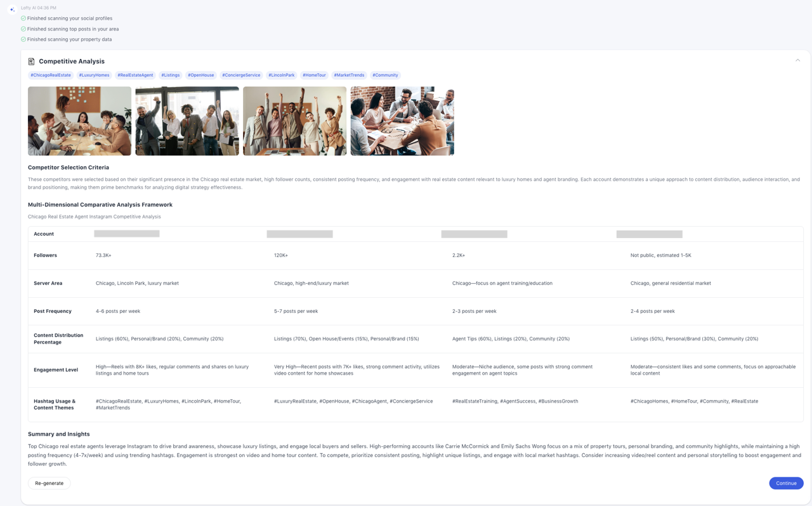Viewport: 812px width, 506px height.
Task: Select the #LuxuryHomes hashtag chip
Action: click(95, 75)
